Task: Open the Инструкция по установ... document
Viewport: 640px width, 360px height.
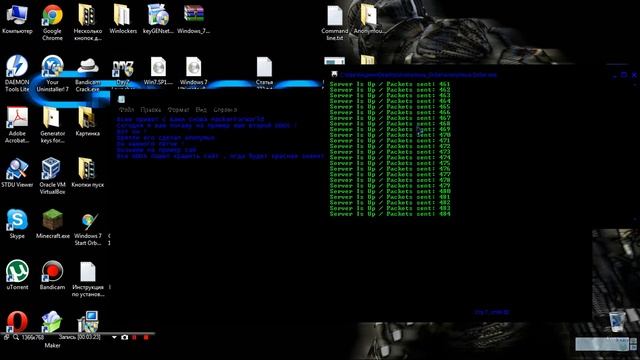Action: [x=87, y=279]
